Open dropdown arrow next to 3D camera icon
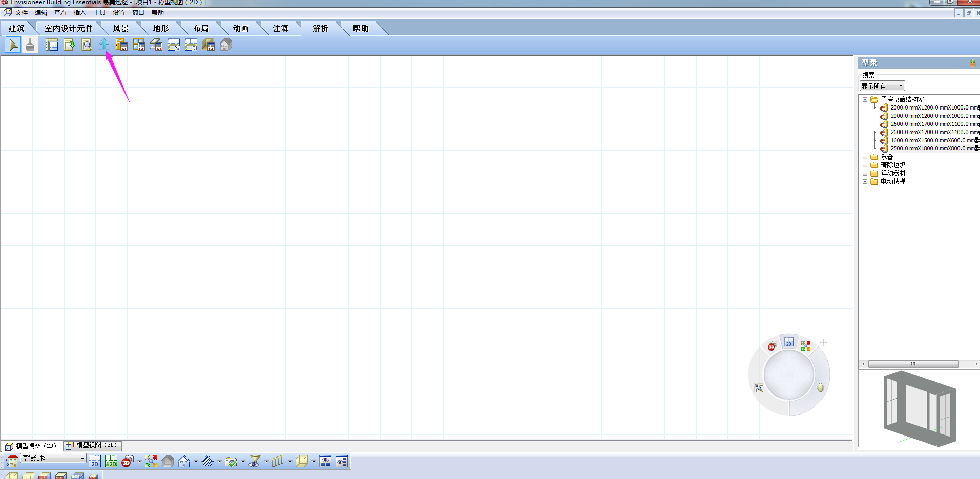The width and height of the screenshot is (980, 479). click(139, 462)
